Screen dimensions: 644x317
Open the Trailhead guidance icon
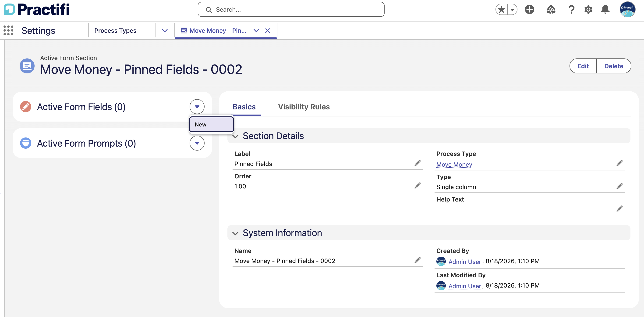[x=551, y=10]
